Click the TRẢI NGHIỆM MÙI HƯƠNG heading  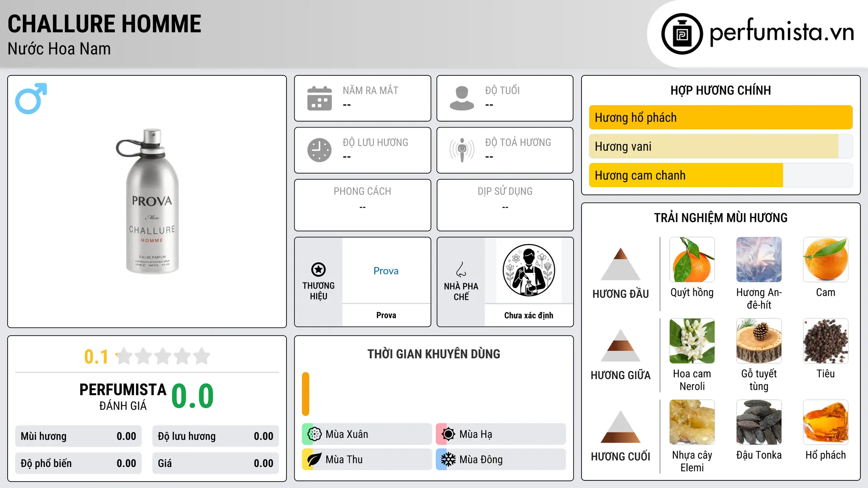tap(721, 218)
